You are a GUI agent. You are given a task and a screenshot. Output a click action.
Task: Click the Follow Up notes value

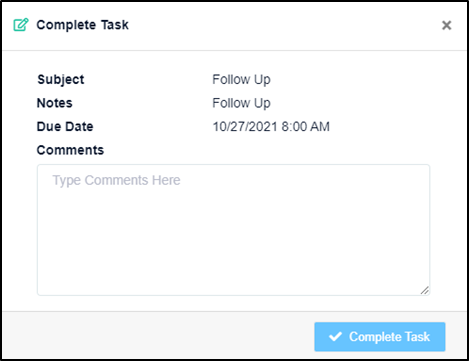pyautogui.click(x=241, y=103)
